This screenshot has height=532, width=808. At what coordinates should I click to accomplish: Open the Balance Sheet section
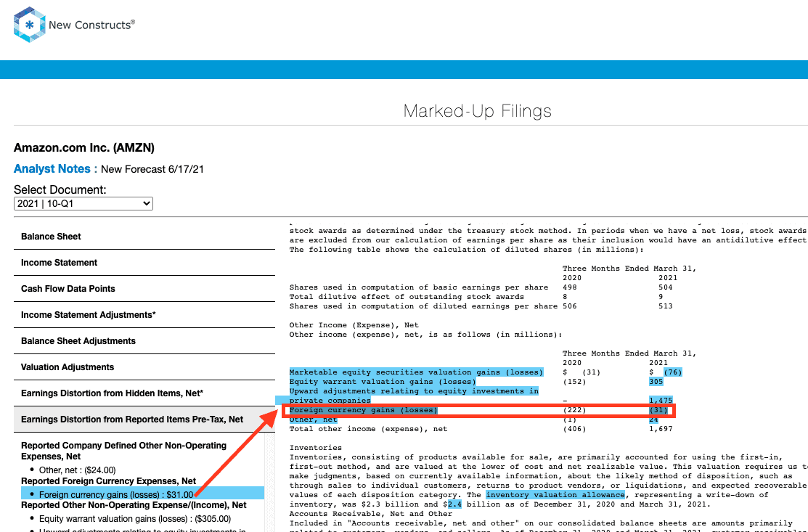(x=144, y=237)
